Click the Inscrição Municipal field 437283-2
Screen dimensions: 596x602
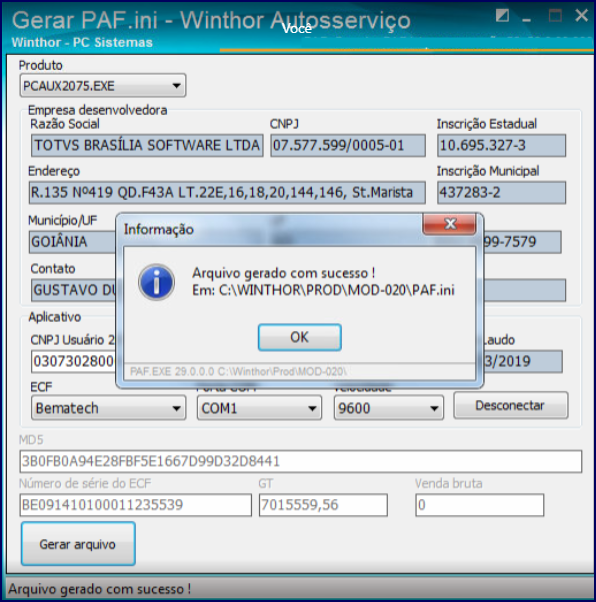click(x=501, y=192)
